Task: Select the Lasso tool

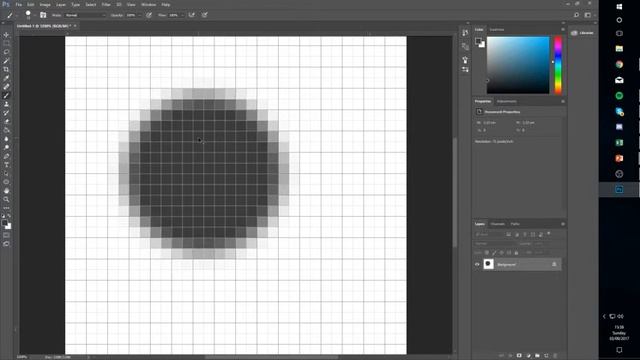Action: (x=6, y=52)
